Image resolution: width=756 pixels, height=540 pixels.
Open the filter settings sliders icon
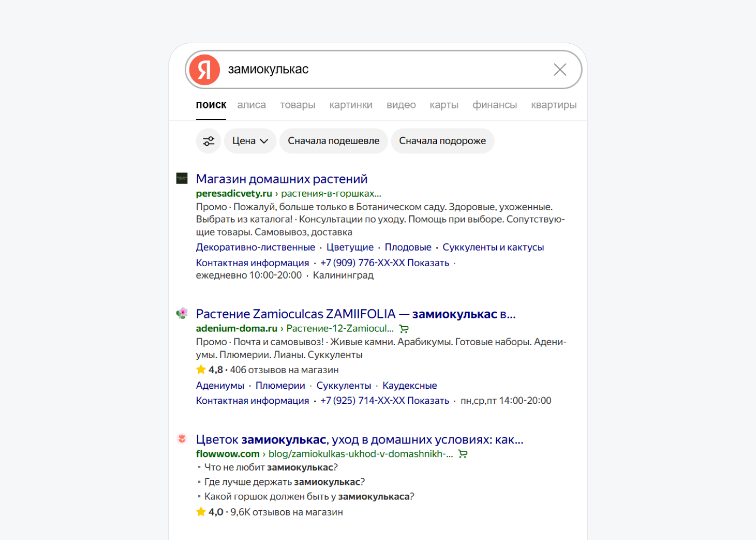coord(208,141)
